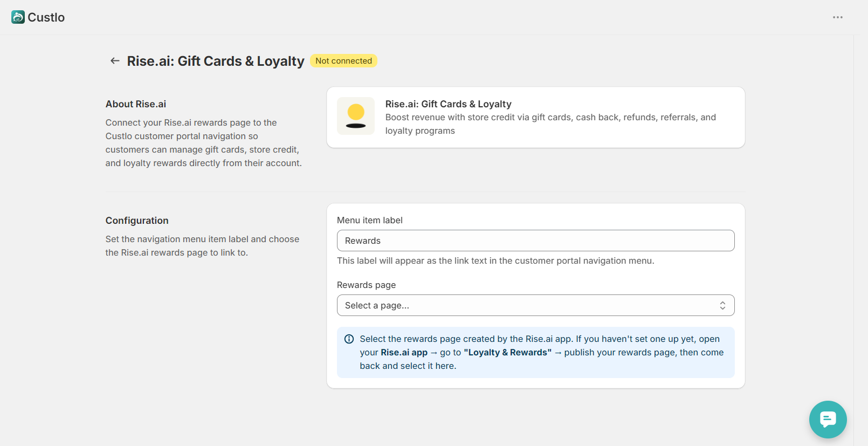Click the Rise.ai app logo thumbnail
Image resolution: width=868 pixels, height=446 pixels.
(x=356, y=116)
